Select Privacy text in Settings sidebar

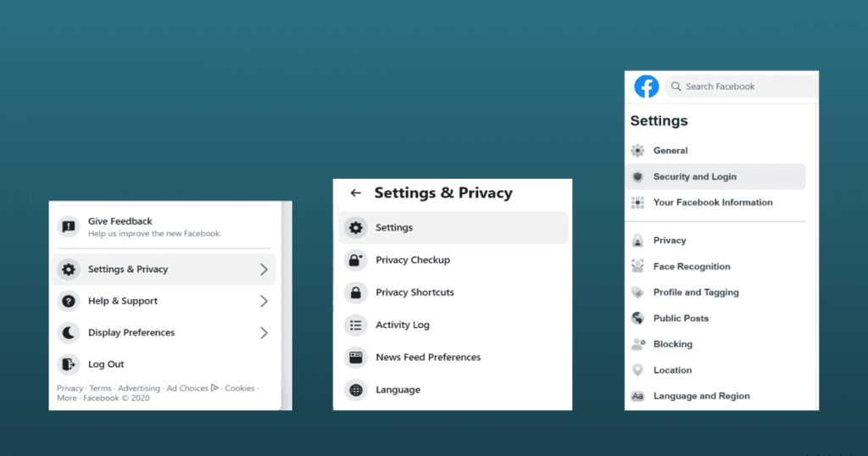(x=670, y=240)
